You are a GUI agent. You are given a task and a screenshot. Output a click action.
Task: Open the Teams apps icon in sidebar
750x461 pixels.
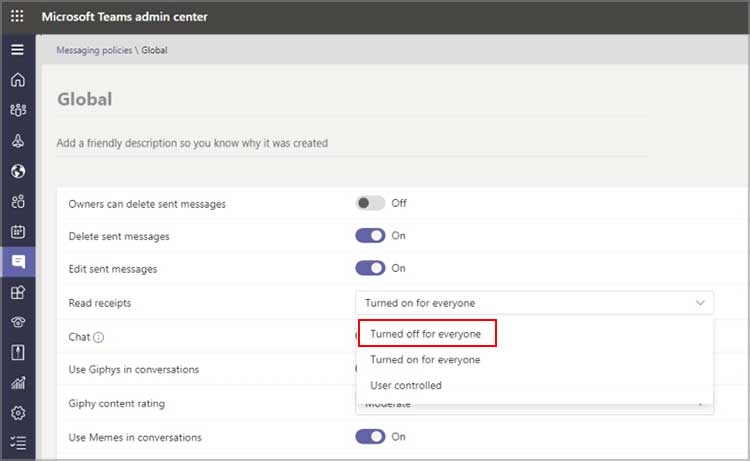point(18,292)
